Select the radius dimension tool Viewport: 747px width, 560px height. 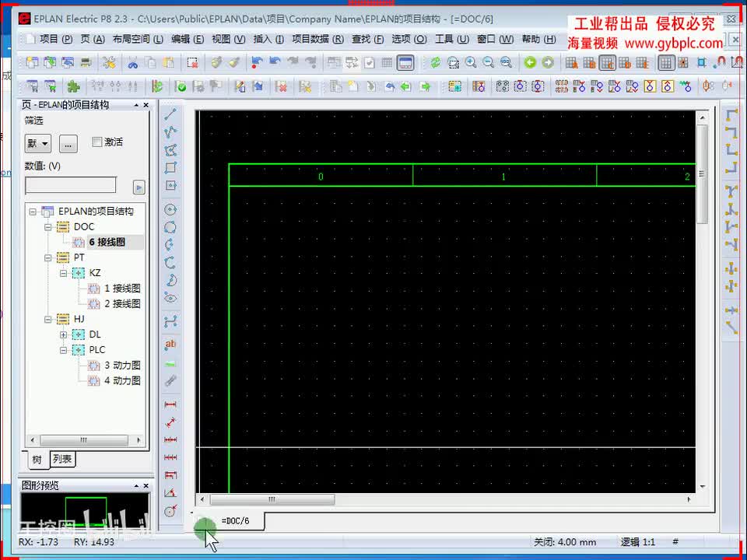point(170,511)
